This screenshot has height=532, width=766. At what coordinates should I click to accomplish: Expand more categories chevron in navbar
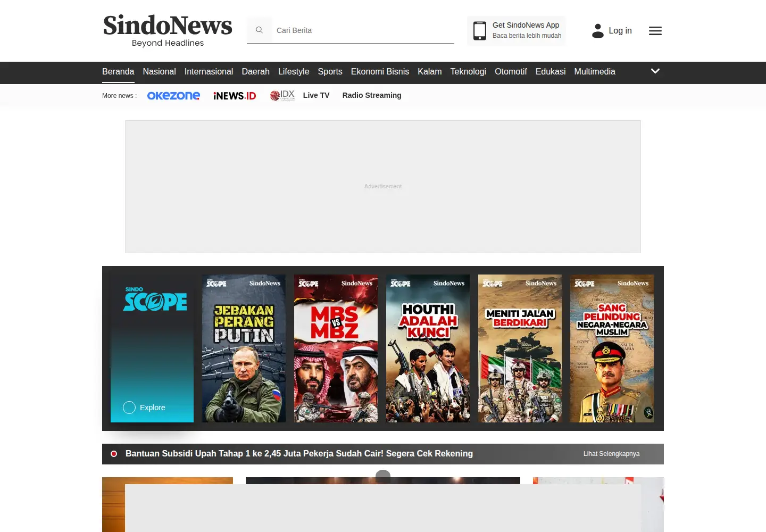pyautogui.click(x=655, y=71)
